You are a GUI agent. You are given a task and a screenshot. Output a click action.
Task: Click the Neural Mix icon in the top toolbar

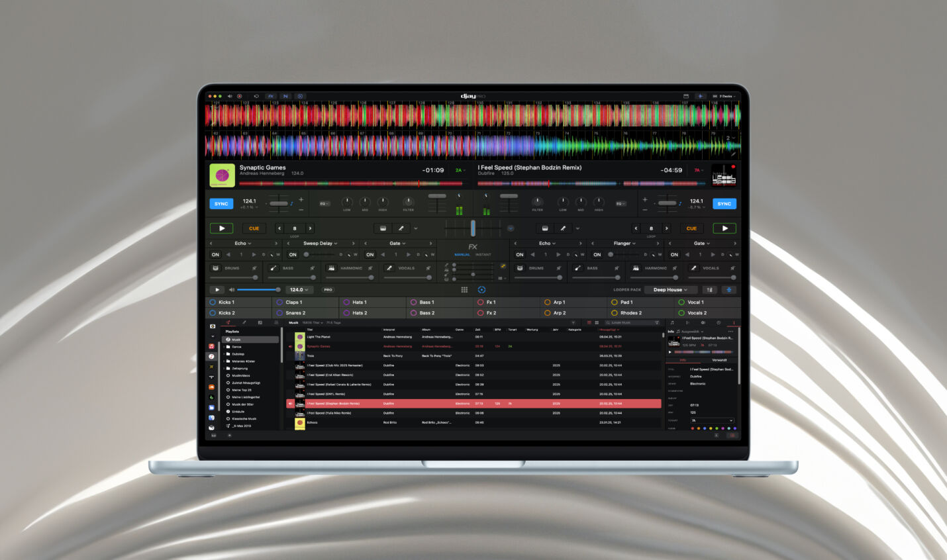coord(285,96)
